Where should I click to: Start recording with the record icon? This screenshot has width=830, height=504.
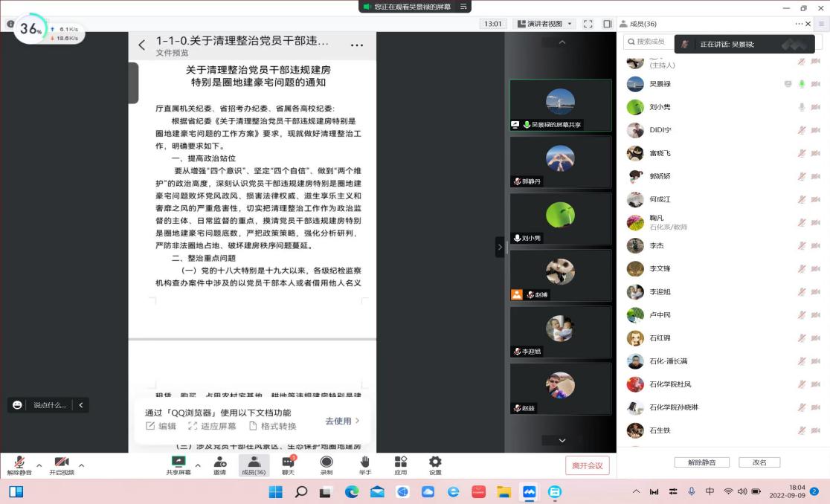pyautogui.click(x=326, y=465)
